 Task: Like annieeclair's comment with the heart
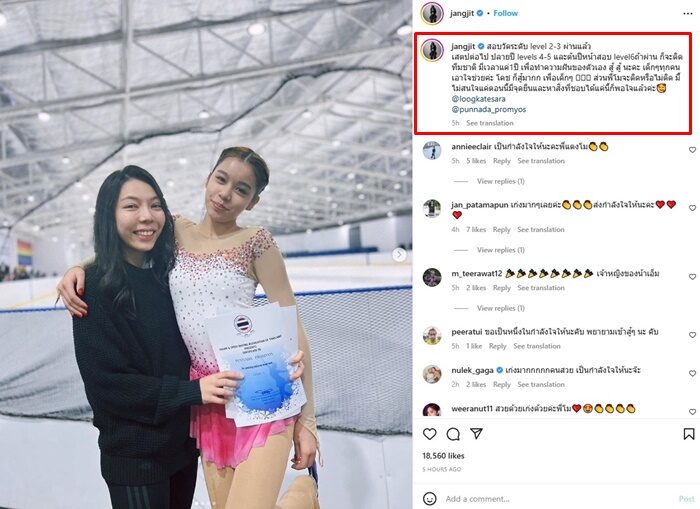pyautogui.click(x=692, y=150)
